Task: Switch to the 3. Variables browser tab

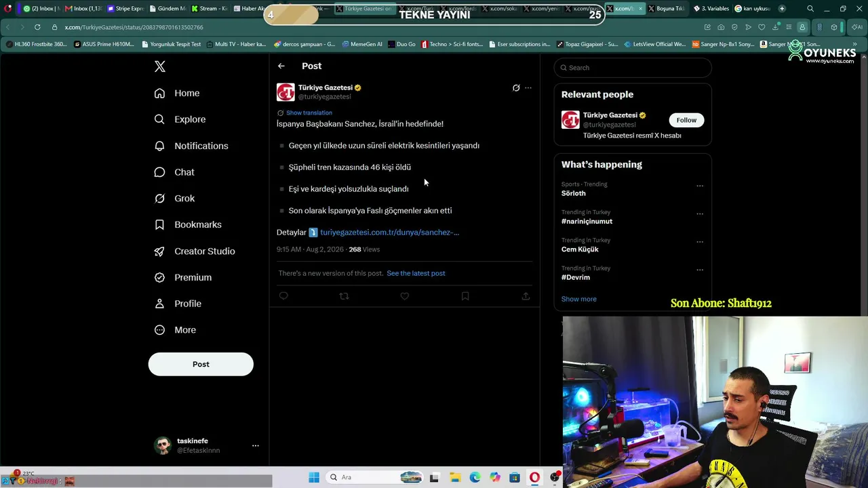Action: pos(710,9)
